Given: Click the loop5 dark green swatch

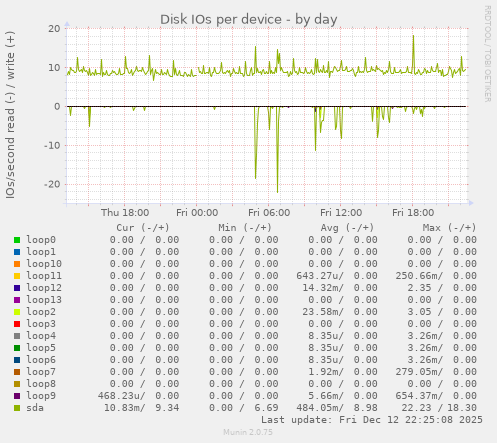Looking at the screenshot, I should (17, 348).
